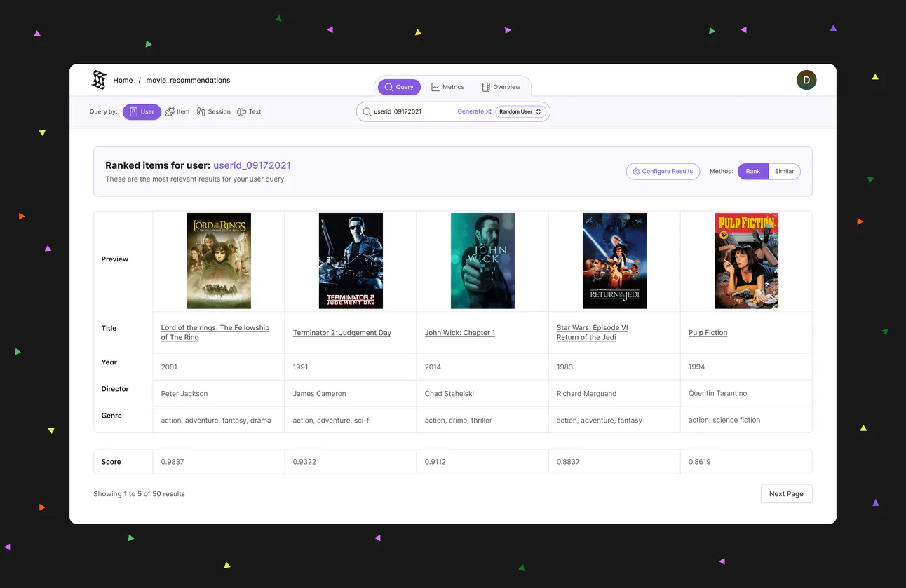Go to Next Page of results
Viewport: 906px width, 588px height.
pyautogui.click(x=786, y=493)
